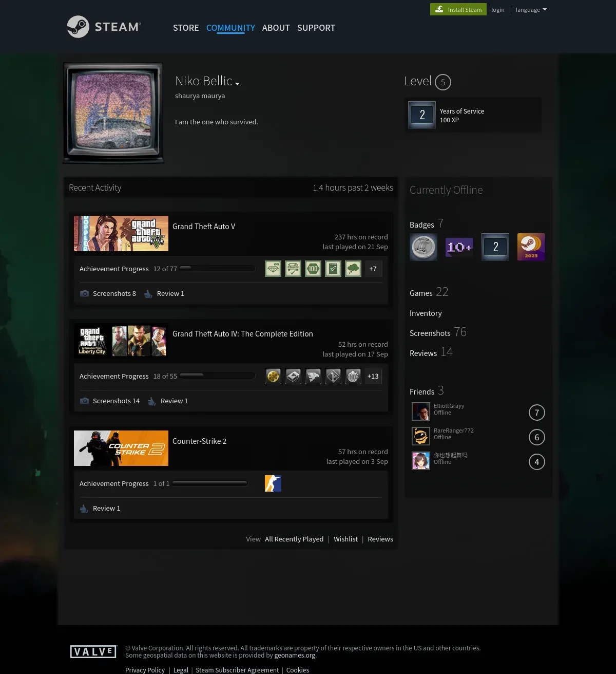Viewport: 616px width, 674px height.
Task: Open the Privacy Policy footer link
Action: tap(145, 670)
